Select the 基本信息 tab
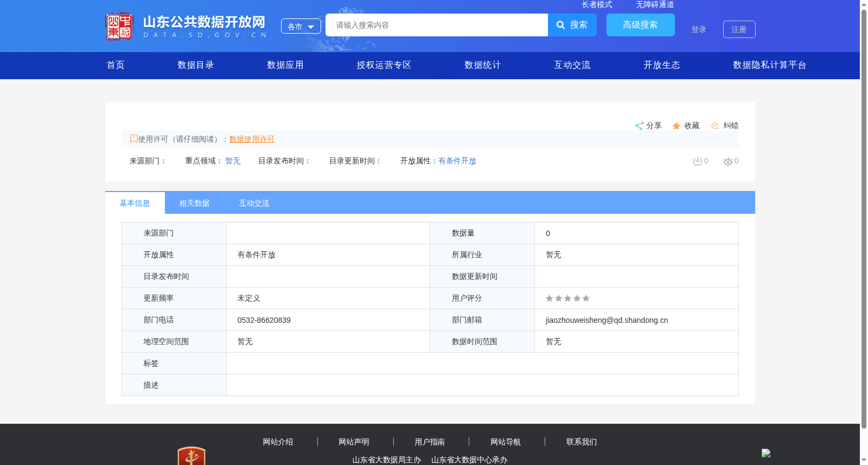This screenshot has height=465, width=868. coord(135,203)
